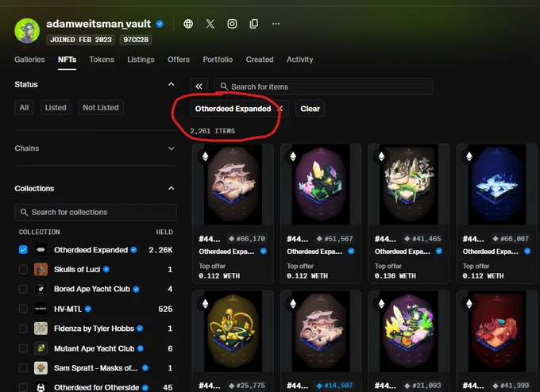The width and height of the screenshot is (540, 392).
Task: Select the Not Listed status filter
Action: click(101, 108)
